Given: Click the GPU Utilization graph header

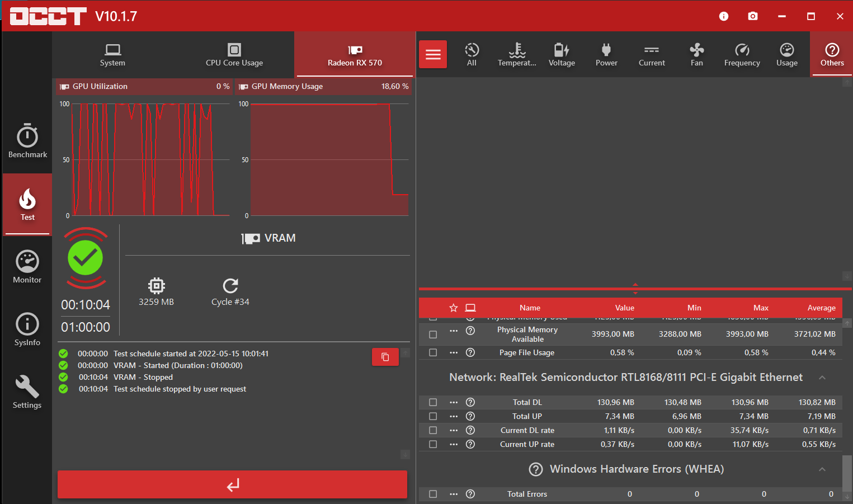Looking at the screenshot, I should coord(144,86).
